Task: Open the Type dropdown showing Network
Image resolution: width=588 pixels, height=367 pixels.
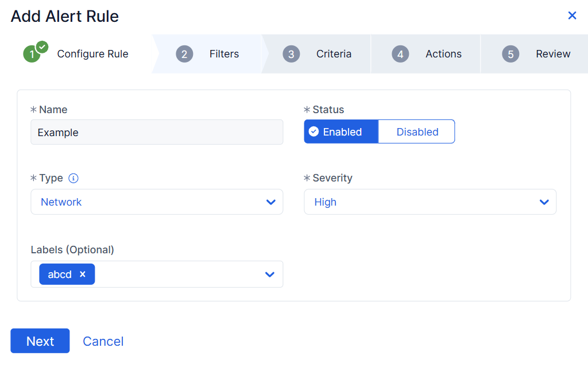Action: pyautogui.click(x=156, y=202)
